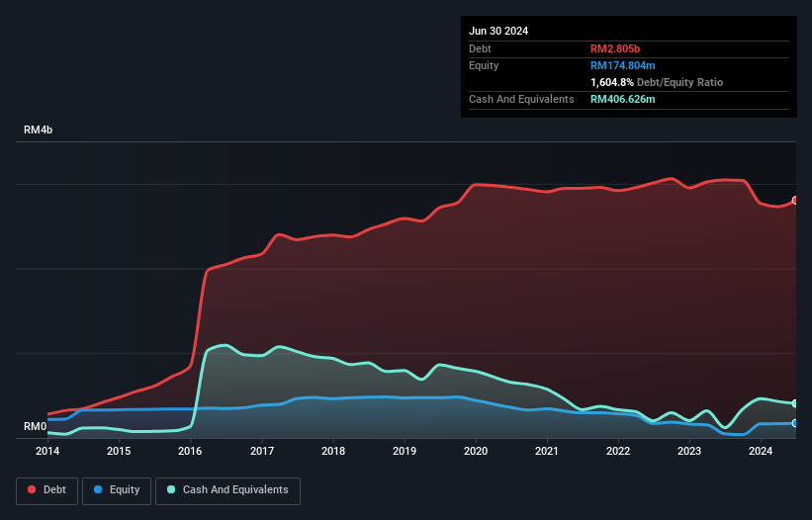
Task: Select the red Debt endpoint marker
Action: [x=795, y=201]
